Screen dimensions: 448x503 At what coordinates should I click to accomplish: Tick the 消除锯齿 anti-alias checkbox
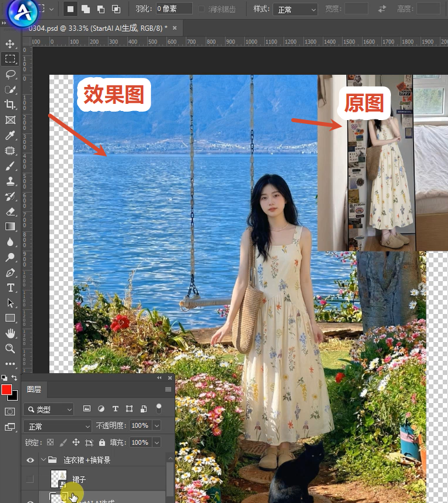click(201, 9)
